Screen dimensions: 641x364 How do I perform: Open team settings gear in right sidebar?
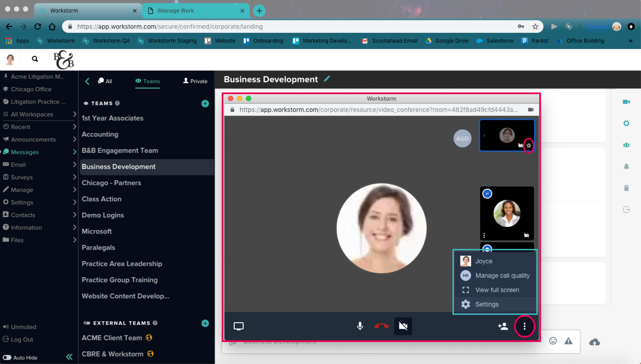[x=626, y=123]
